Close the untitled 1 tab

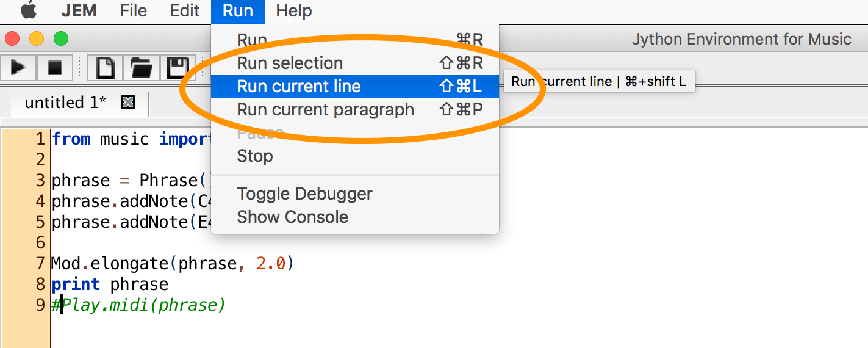128,103
